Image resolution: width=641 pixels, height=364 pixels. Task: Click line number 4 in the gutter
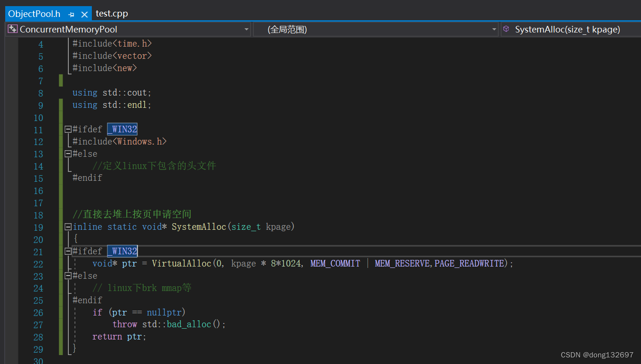point(41,45)
